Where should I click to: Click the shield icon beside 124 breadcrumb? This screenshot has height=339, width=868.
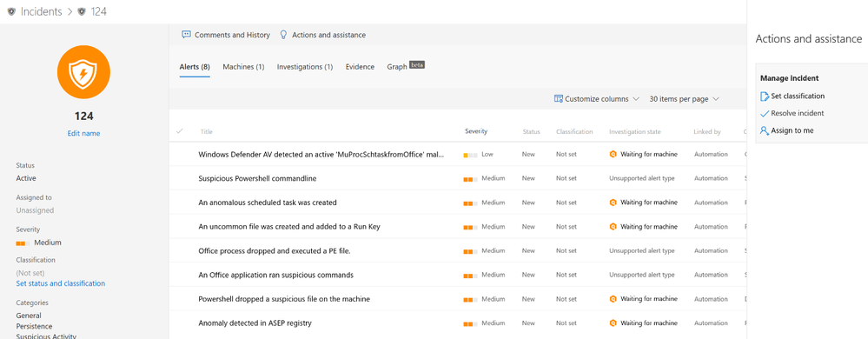(x=82, y=11)
